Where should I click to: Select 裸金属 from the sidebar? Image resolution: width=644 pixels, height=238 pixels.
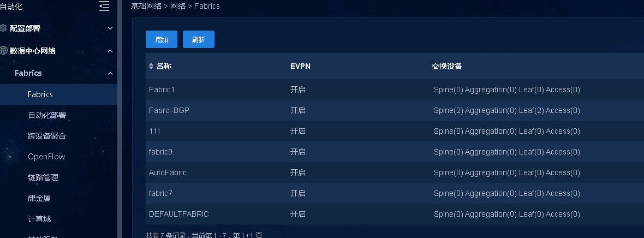pos(39,198)
